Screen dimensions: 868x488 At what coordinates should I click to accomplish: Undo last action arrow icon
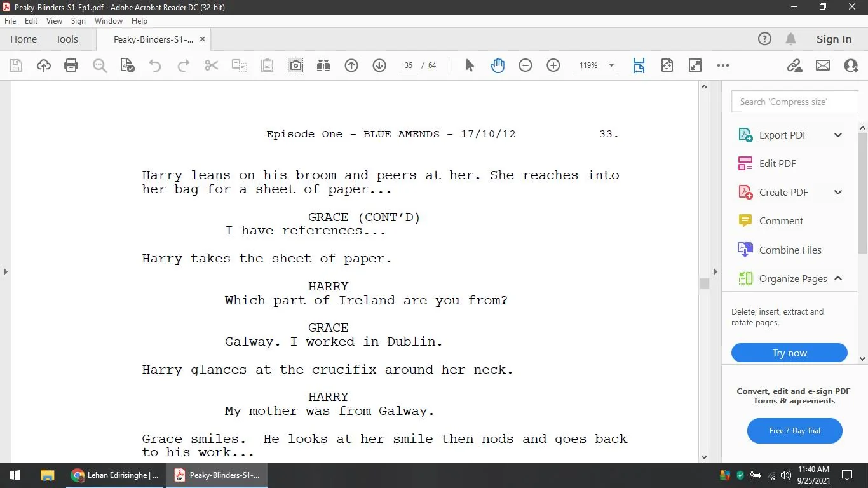tap(155, 65)
